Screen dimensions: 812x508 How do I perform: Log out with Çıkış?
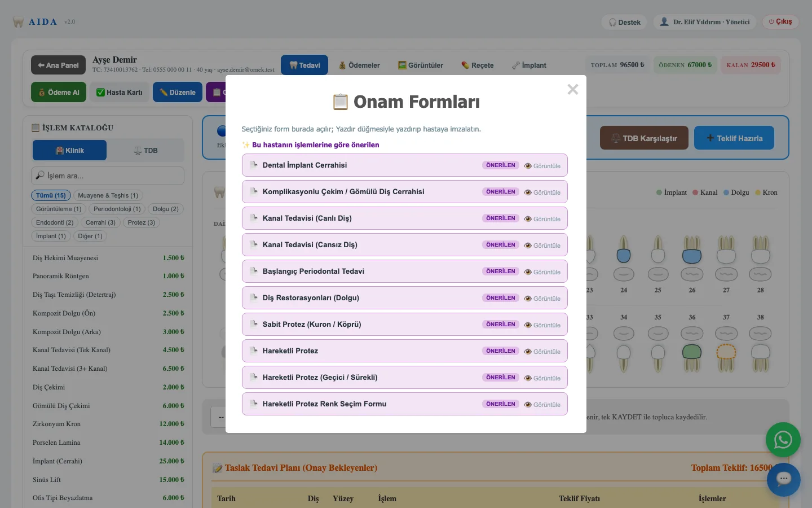coord(780,21)
